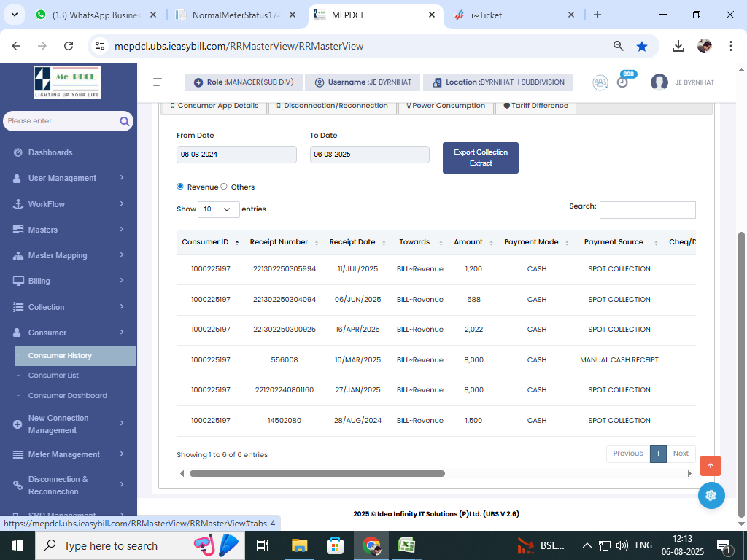Open the Disconnection/Reconnection tab
The width and height of the screenshot is (747, 560).
[x=332, y=106]
